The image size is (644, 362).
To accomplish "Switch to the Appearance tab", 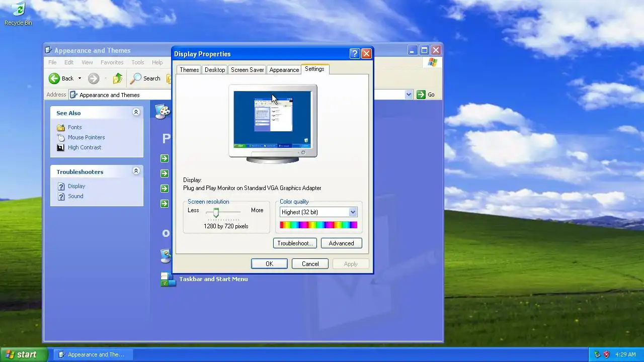I will coord(284,70).
